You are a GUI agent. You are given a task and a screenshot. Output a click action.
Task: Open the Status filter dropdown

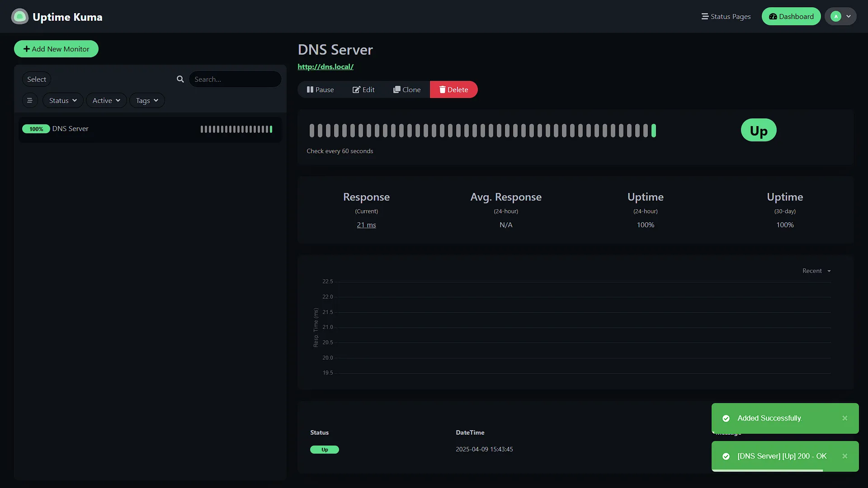point(63,100)
